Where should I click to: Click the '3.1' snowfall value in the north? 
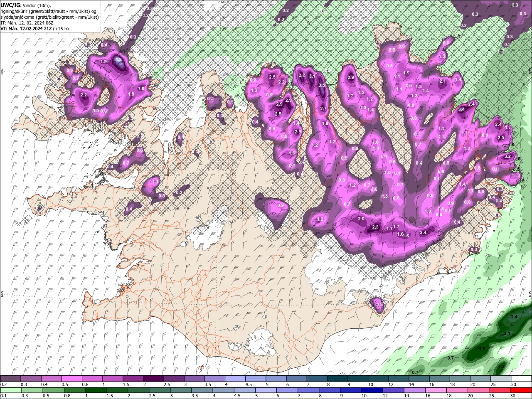(312, 76)
